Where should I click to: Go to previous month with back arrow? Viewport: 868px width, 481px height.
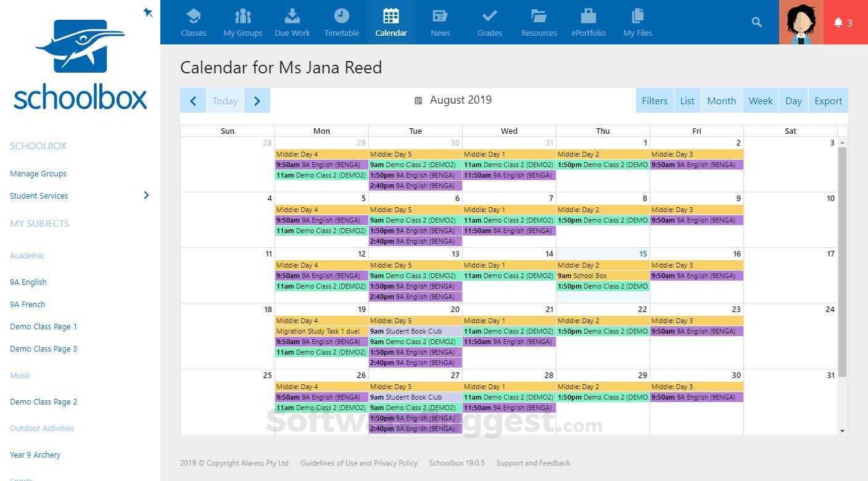tap(192, 101)
